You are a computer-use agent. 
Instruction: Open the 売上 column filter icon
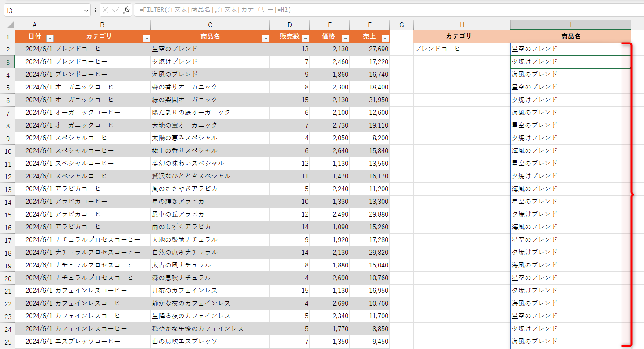point(385,39)
